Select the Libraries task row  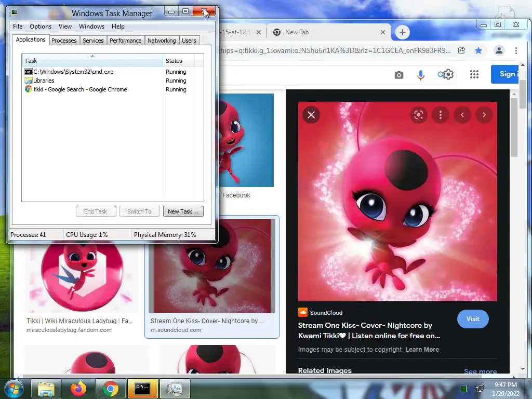(x=112, y=81)
